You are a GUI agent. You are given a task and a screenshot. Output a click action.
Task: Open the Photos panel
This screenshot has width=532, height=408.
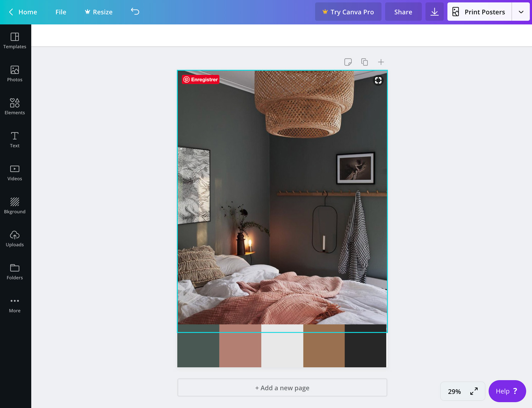point(15,74)
